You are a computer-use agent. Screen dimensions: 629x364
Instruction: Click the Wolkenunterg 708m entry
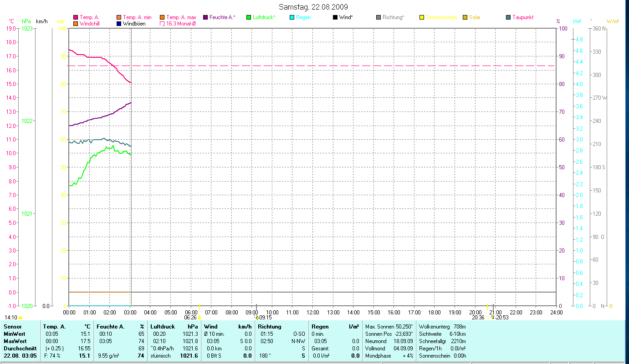click(x=442, y=327)
